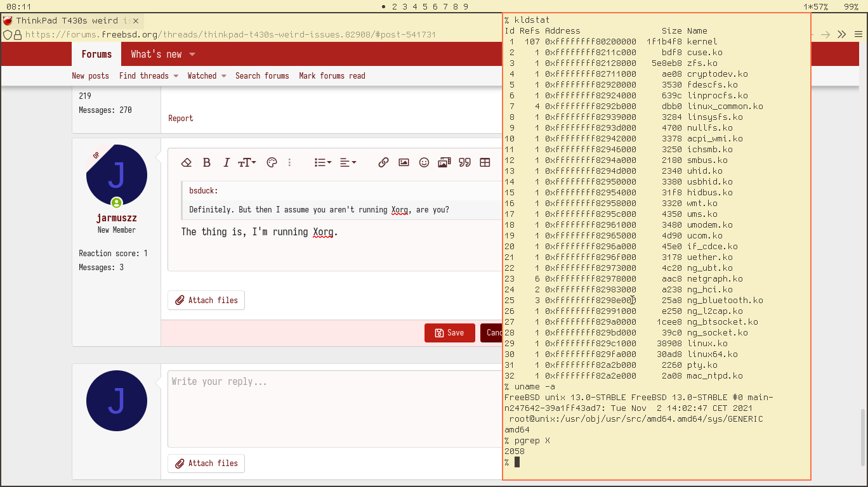The width and height of the screenshot is (868, 487).
Task: Click the insert media gallery icon
Action: (444, 162)
